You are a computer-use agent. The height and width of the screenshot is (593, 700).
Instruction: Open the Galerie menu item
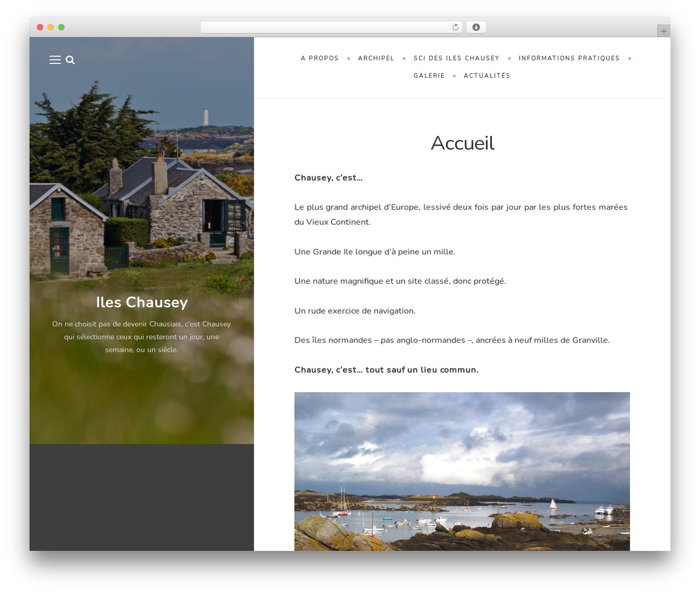[429, 75]
